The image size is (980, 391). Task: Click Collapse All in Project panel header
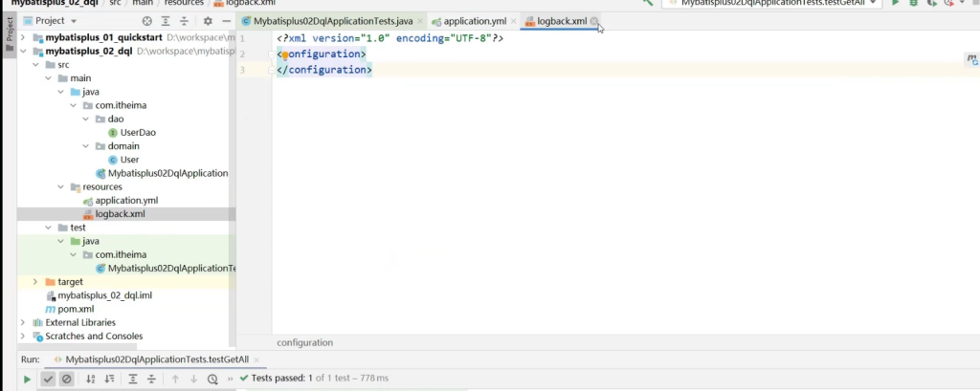[183, 20]
